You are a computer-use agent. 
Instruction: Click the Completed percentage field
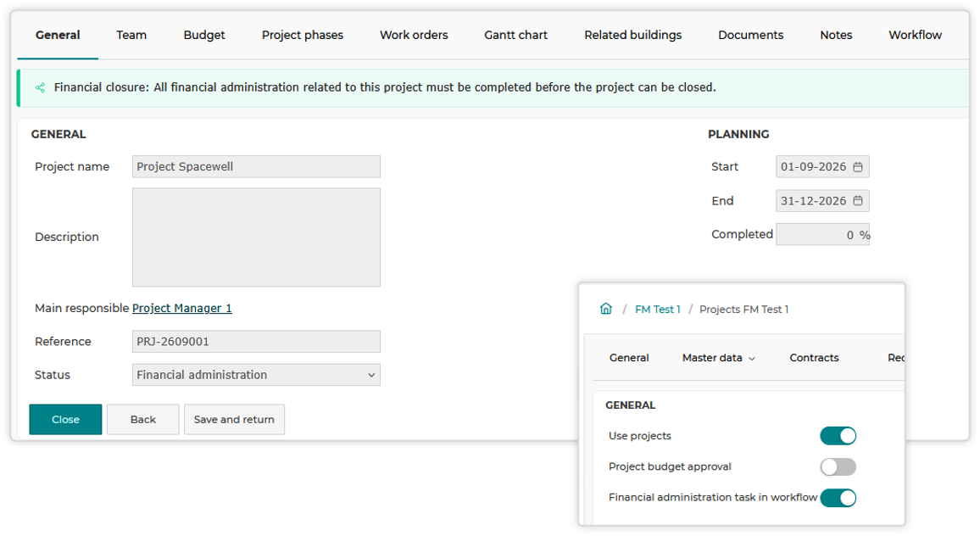822,235
